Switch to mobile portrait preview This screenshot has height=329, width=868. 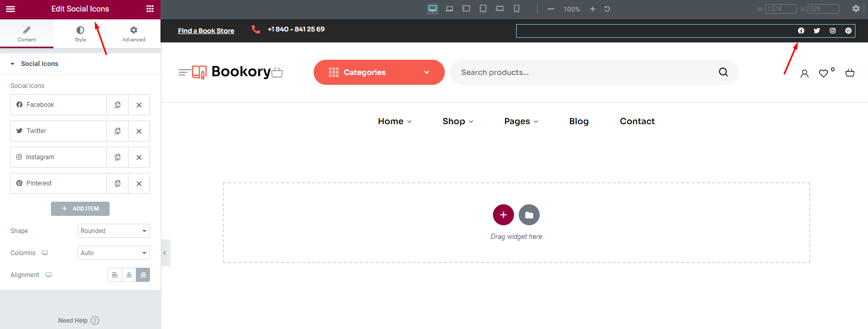[x=517, y=9]
